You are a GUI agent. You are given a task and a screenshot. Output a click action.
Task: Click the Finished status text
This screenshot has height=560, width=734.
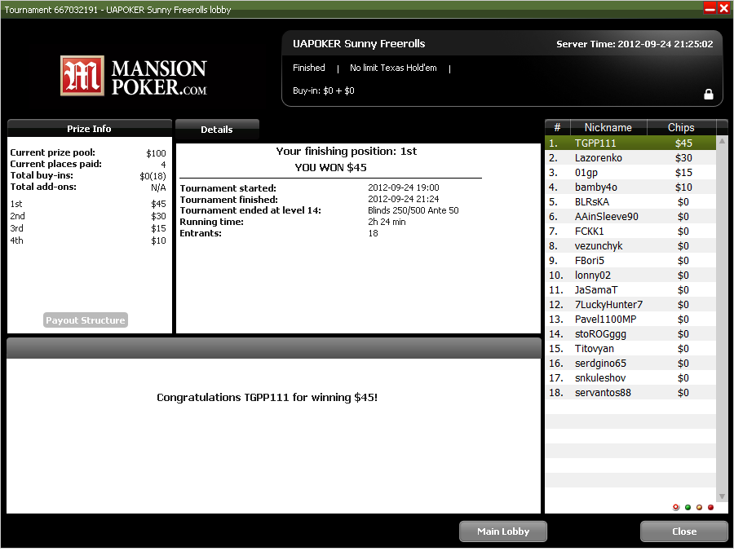pos(309,68)
